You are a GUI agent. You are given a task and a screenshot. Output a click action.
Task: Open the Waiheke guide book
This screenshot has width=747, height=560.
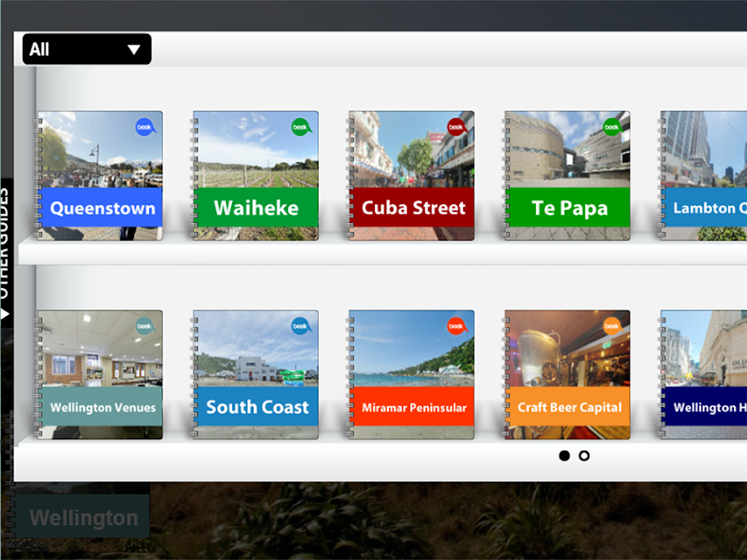pyautogui.click(x=256, y=176)
